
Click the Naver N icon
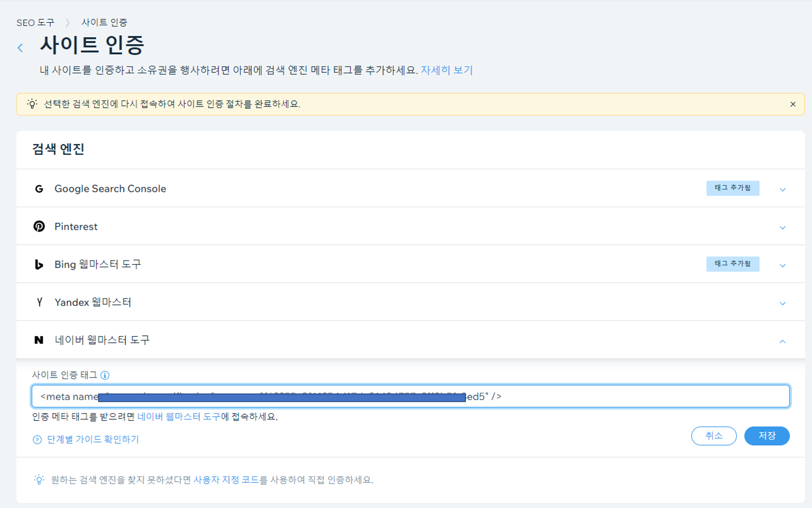click(x=39, y=340)
